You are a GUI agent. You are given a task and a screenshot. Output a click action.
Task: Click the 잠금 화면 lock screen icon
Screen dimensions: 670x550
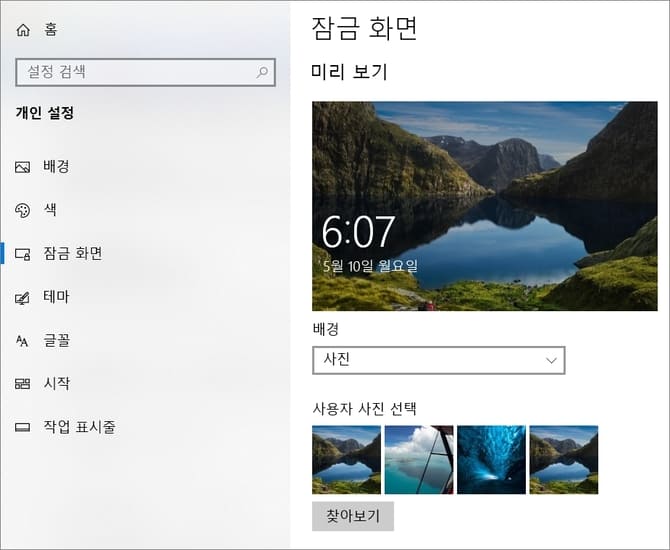click(x=23, y=254)
